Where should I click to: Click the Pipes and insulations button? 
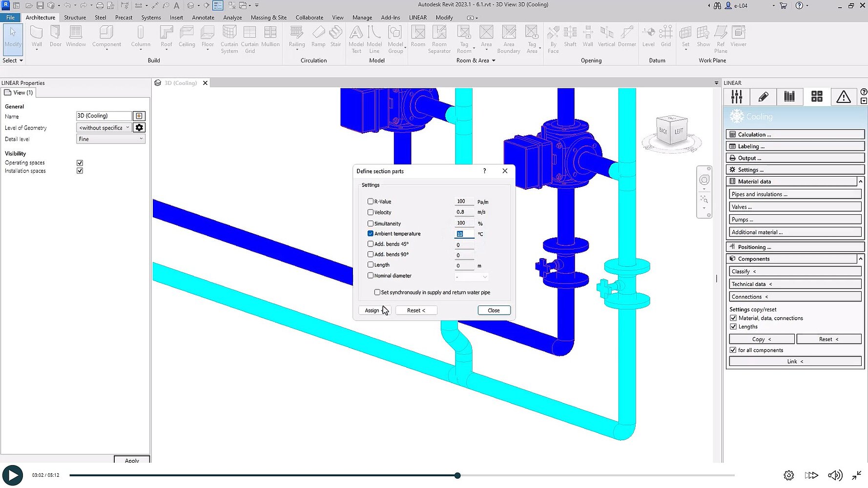[x=795, y=194]
